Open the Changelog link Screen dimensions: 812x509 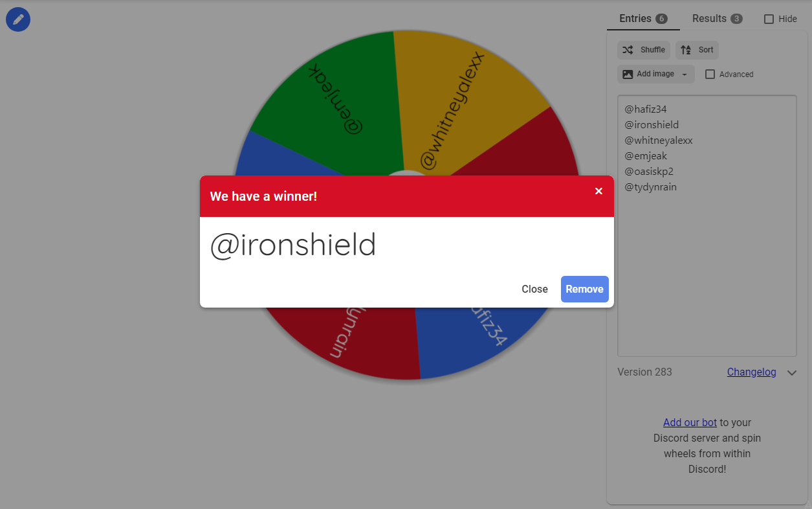tap(751, 372)
